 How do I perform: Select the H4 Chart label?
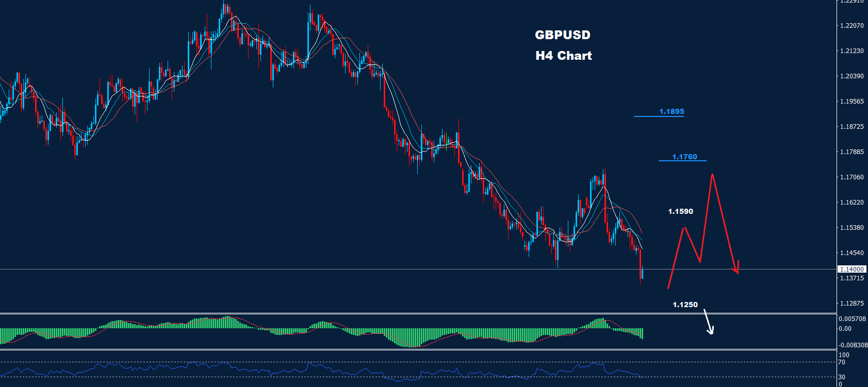coord(563,56)
